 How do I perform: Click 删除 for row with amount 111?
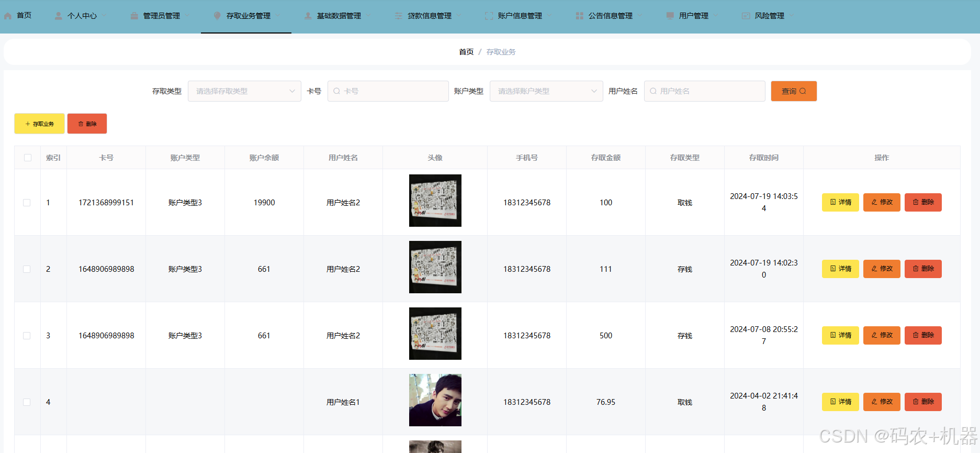coord(923,269)
